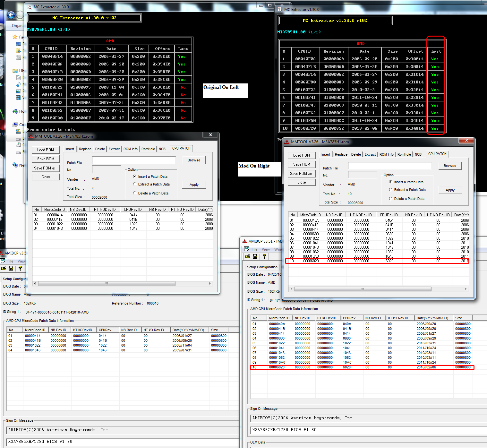Viewport: 487px width, 448px height.
Task: Click Save floppy icon in AMIBCP v3.51 toolbar
Action: tap(255, 256)
